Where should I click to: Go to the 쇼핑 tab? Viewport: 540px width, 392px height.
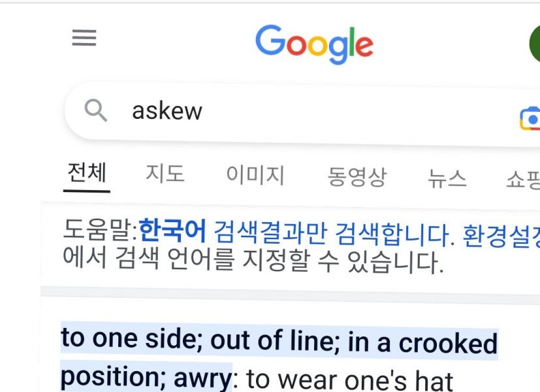[522, 179]
